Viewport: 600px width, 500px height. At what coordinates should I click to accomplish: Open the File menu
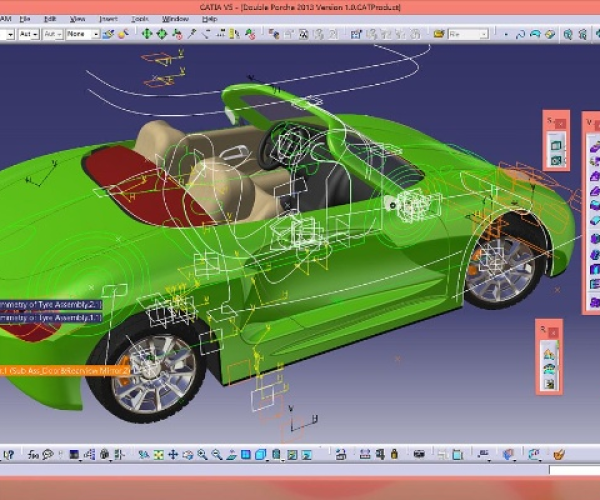(x=23, y=18)
